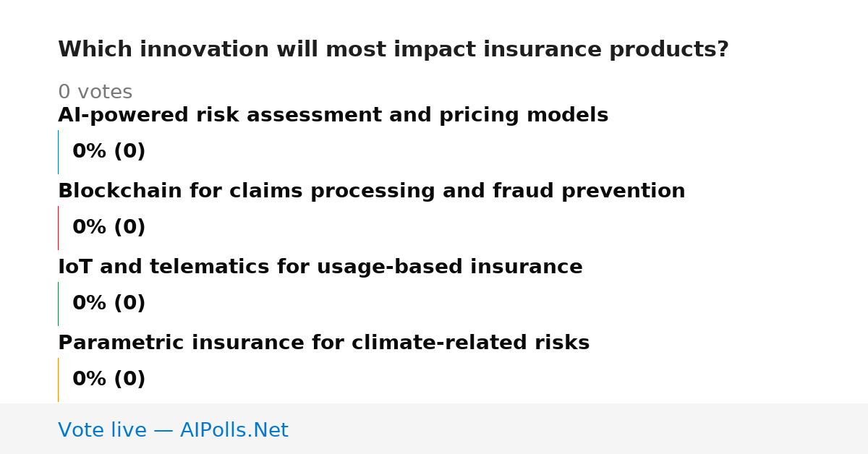Viewport: 868px width, 454px height.
Task: Click 0% (0) result for AI-powered option
Action: click(109, 152)
